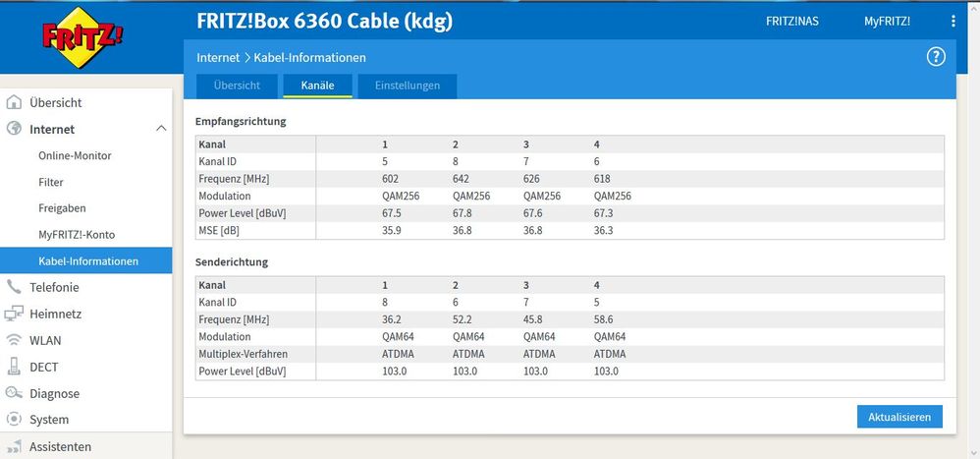Screen dimensions: 980x459
Task: Click the Senderichtung heading
Action: pos(231,262)
